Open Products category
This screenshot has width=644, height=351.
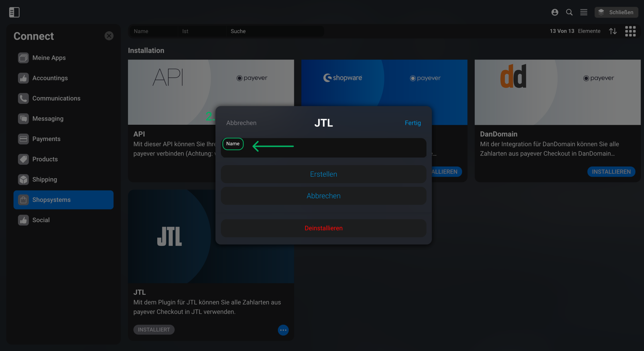[x=64, y=159]
